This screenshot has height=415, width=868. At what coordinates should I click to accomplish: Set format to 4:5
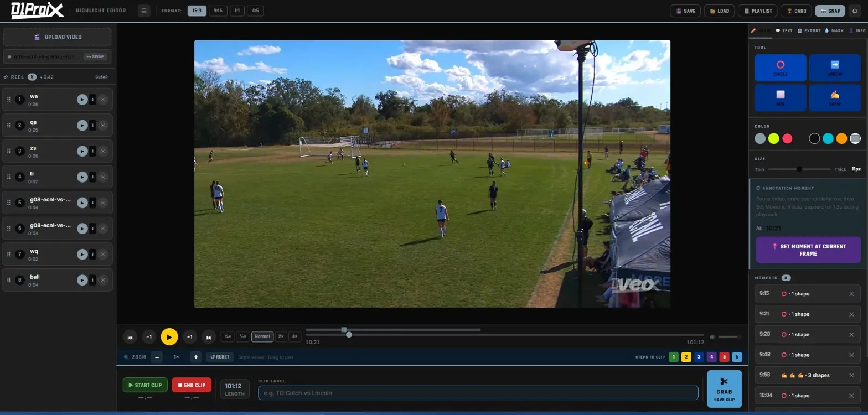(x=255, y=11)
